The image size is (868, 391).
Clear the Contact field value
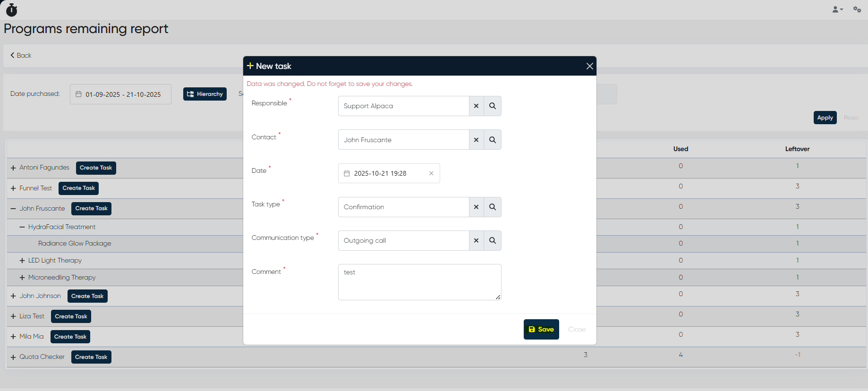click(x=476, y=140)
